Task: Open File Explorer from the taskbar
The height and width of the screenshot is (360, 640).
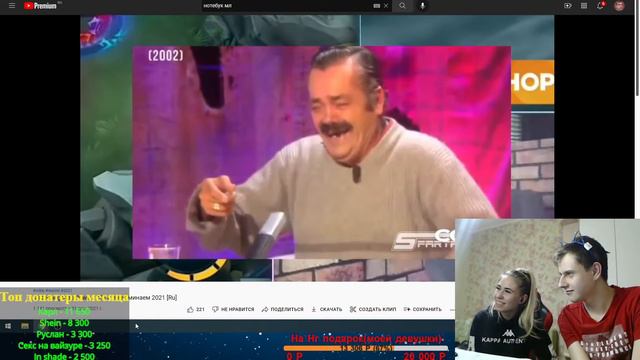Action: point(25,326)
